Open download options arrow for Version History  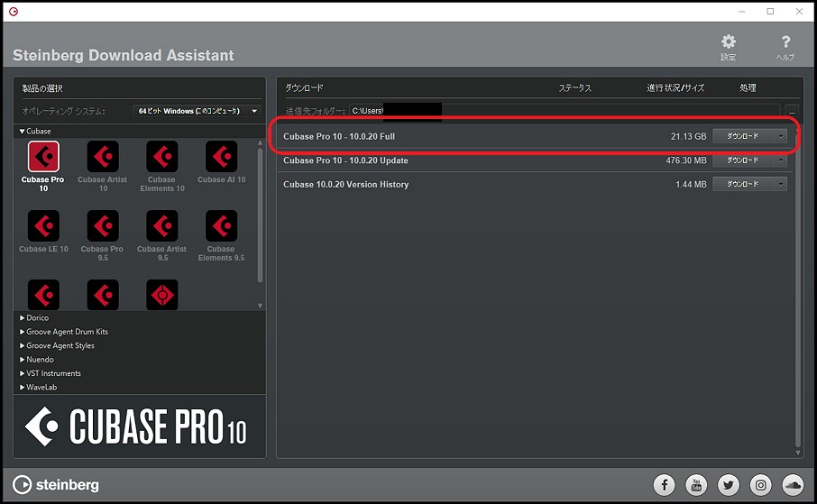click(781, 184)
